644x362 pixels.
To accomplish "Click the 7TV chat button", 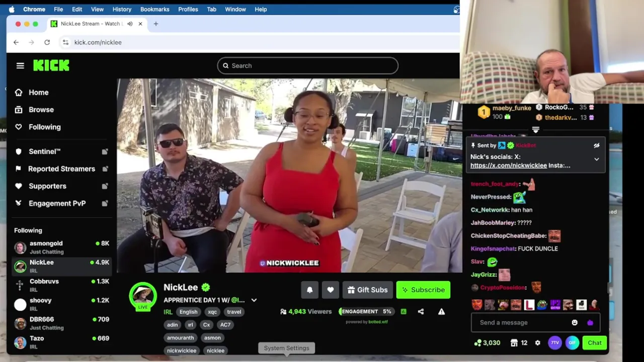I will (x=554, y=343).
